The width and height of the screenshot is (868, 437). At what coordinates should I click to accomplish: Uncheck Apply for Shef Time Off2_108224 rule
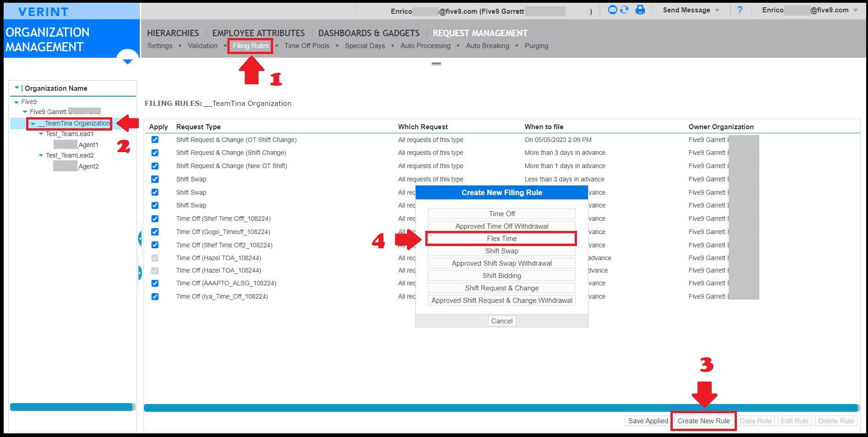(x=155, y=245)
